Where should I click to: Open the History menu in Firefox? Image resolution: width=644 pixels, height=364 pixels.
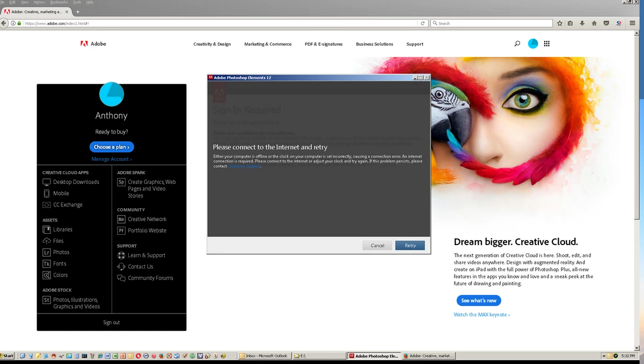click(x=39, y=2)
